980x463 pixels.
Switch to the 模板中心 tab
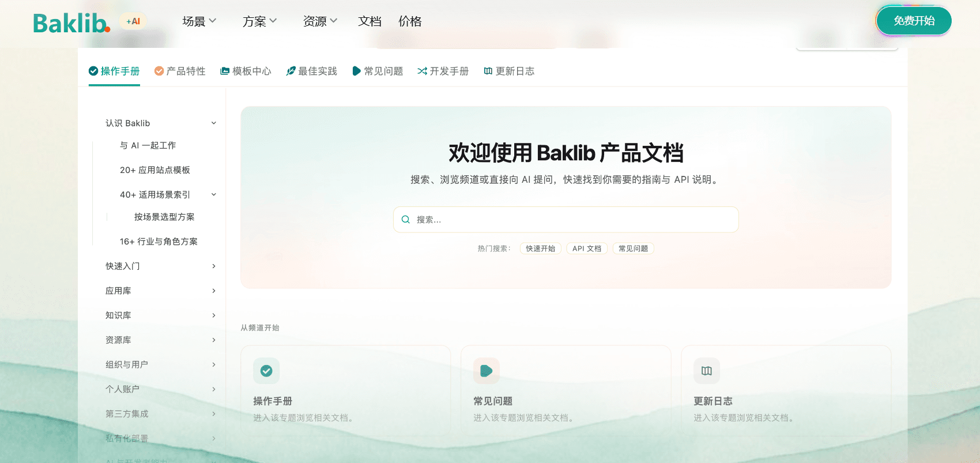click(246, 71)
